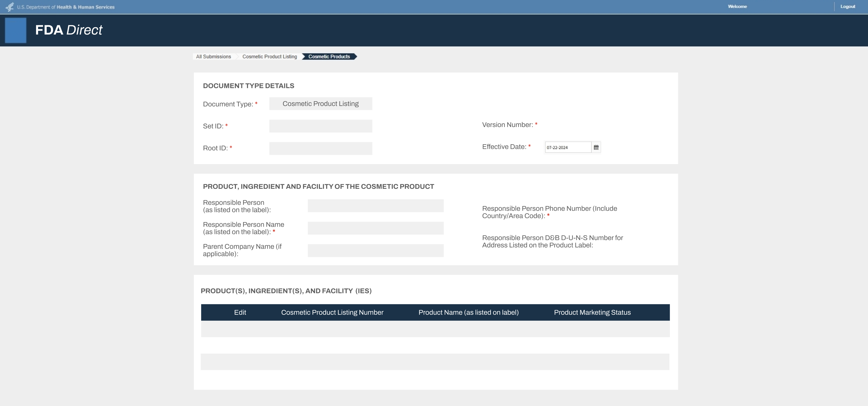Click Product Name column header
The image size is (868, 406).
[468, 312]
